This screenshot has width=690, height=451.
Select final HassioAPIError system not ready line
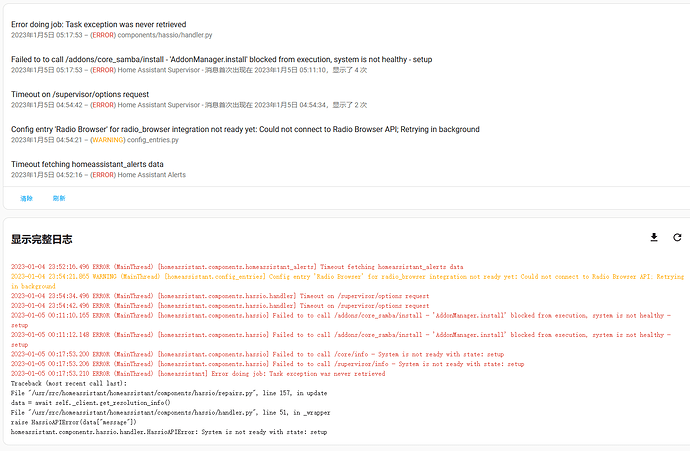click(169, 431)
